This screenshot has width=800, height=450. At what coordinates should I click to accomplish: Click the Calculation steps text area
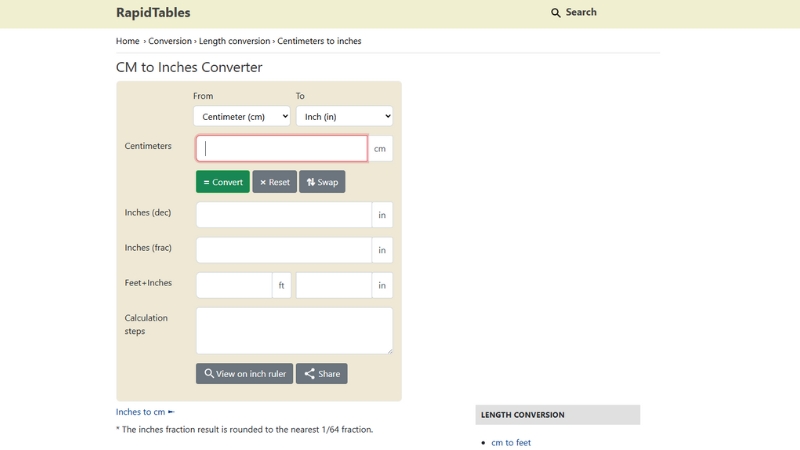[x=294, y=330]
